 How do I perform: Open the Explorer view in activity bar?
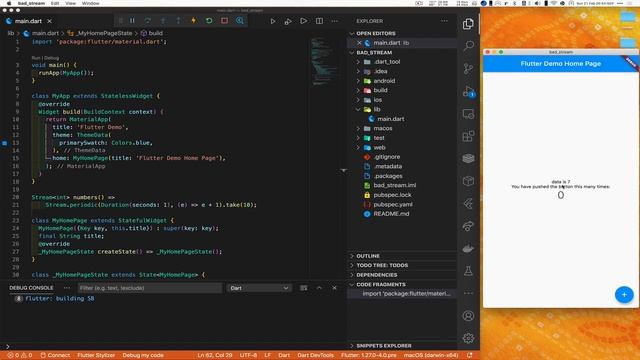(x=468, y=24)
